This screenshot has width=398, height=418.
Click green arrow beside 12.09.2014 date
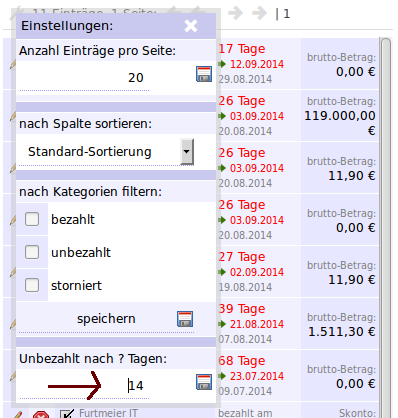[x=222, y=64]
